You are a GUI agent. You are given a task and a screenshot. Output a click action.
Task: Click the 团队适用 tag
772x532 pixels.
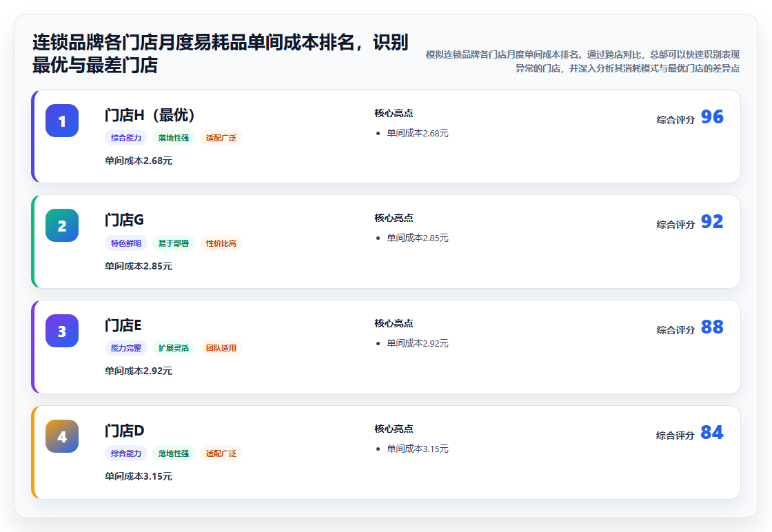pos(221,348)
